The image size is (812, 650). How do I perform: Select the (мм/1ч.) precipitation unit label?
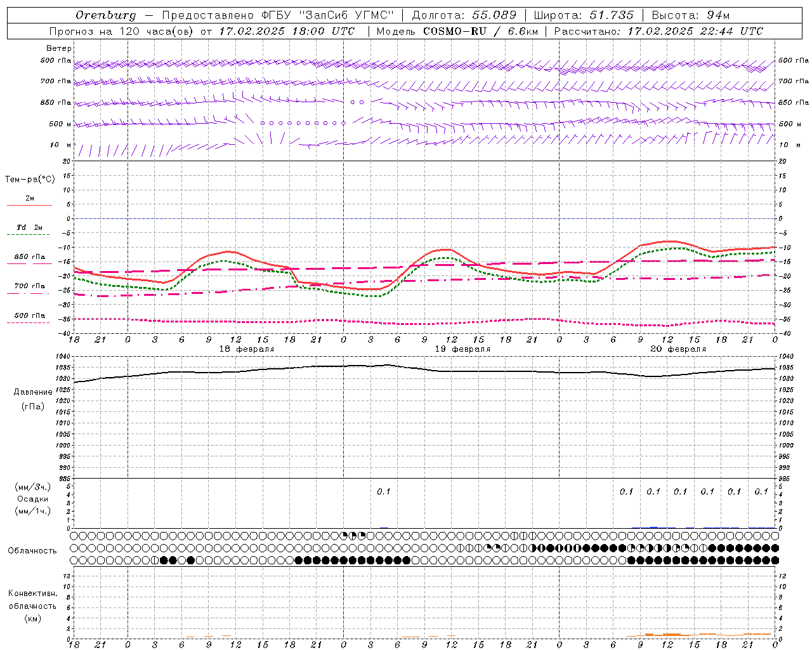point(33,511)
